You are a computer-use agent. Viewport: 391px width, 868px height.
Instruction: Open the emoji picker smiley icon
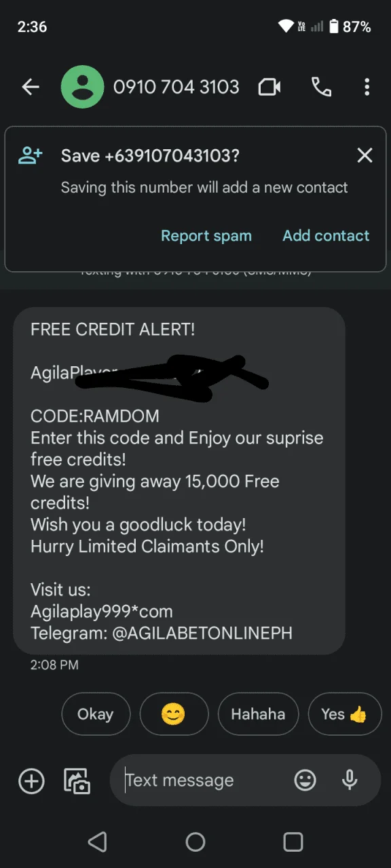[305, 781]
